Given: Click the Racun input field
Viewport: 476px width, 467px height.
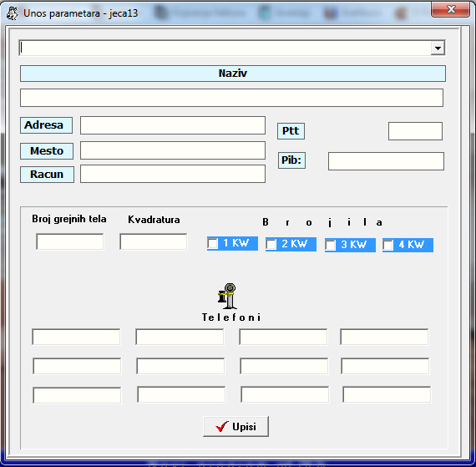Looking at the screenshot, I should [173, 174].
